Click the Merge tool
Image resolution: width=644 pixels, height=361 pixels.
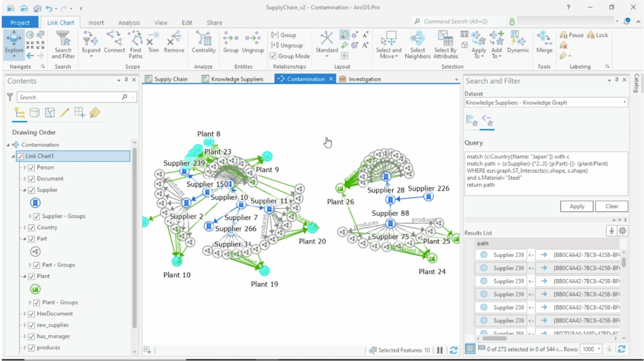(544, 42)
